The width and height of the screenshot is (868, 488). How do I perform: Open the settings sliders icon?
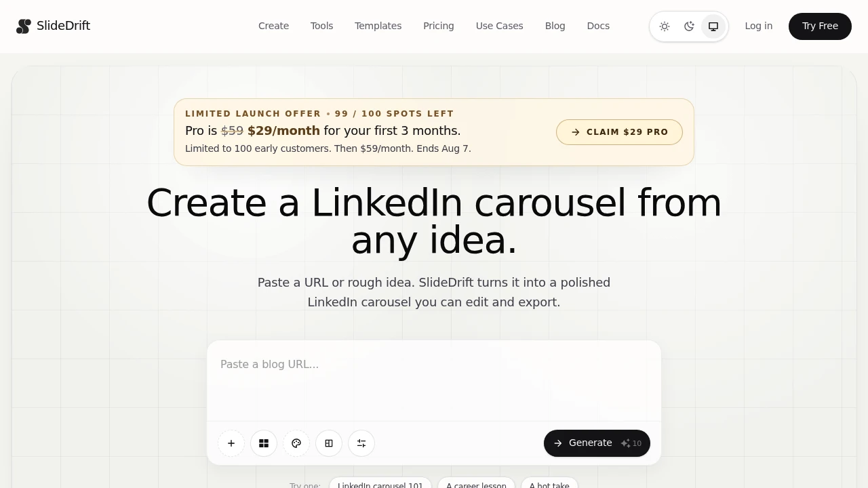tap(361, 443)
